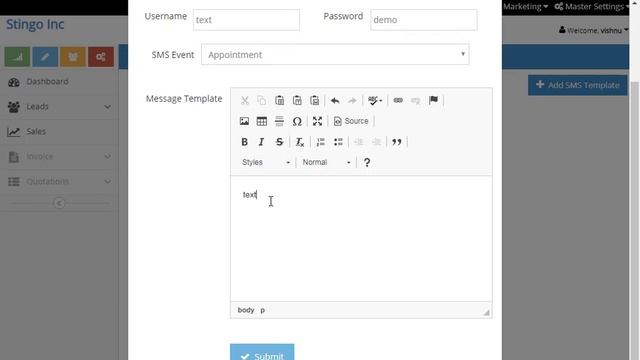Click the page vertical scrollbar

634,220
